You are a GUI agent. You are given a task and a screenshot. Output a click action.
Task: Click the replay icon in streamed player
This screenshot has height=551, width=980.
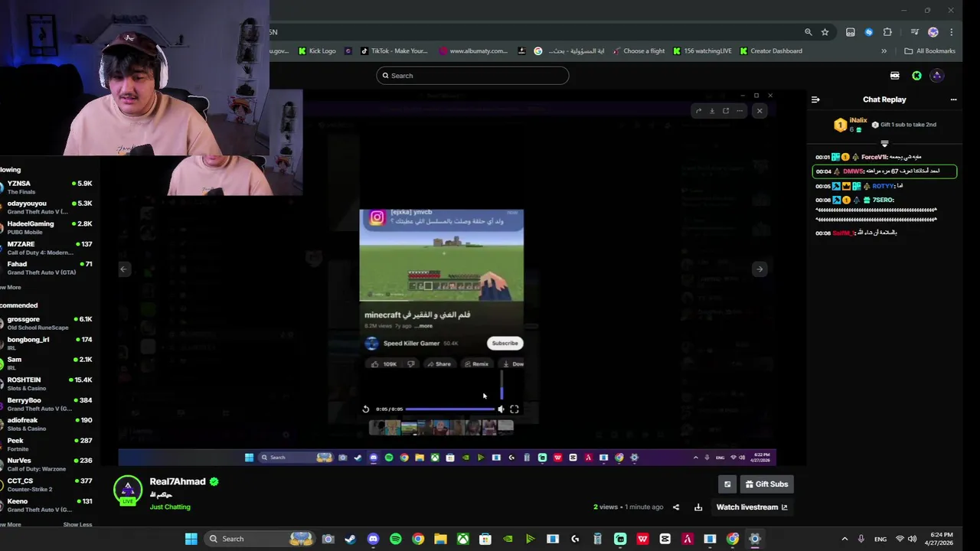point(366,409)
